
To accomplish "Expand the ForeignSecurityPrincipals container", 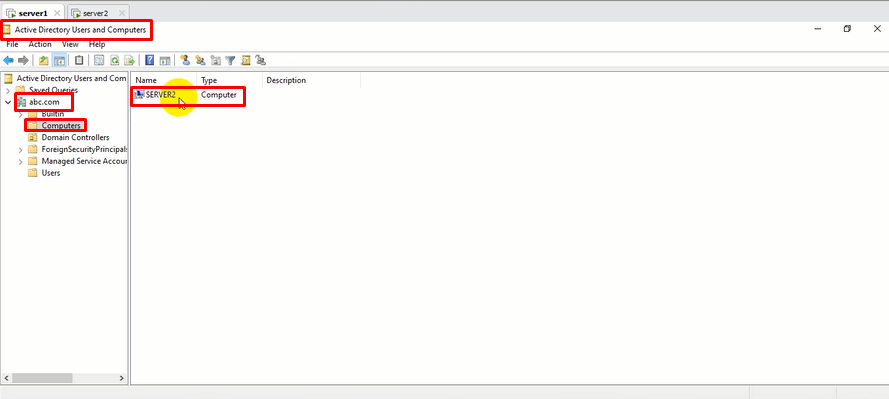I will tap(20, 150).
